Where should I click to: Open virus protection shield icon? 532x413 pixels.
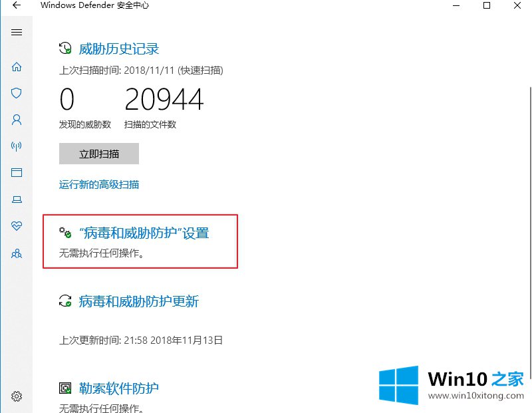(16, 93)
